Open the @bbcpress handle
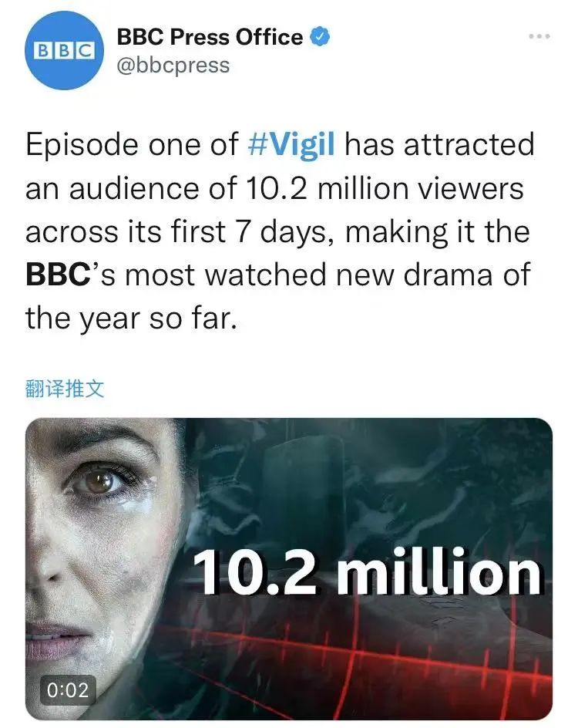The width and height of the screenshot is (578, 728). (x=173, y=65)
